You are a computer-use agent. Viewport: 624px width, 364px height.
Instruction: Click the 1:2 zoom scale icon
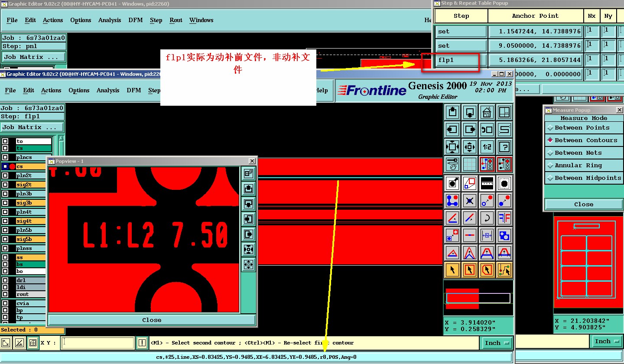click(487, 147)
